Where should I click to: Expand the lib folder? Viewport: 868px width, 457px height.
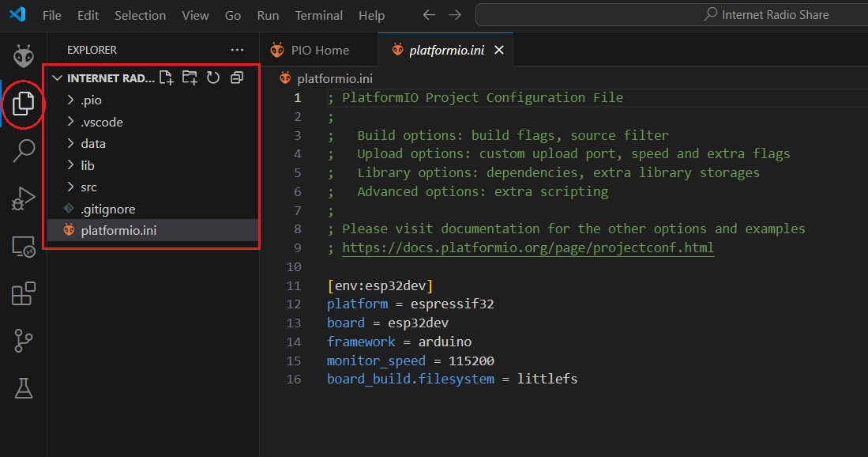(70, 165)
